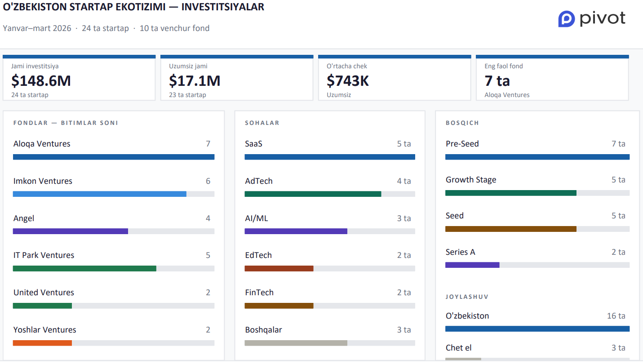Open the IT Park Ventures row

[44, 255]
